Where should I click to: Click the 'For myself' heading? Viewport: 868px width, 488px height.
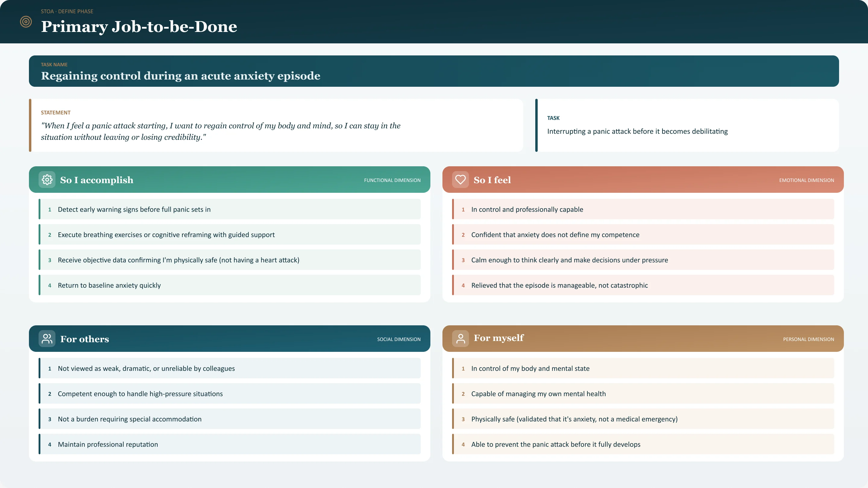click(x=499, y=338)
